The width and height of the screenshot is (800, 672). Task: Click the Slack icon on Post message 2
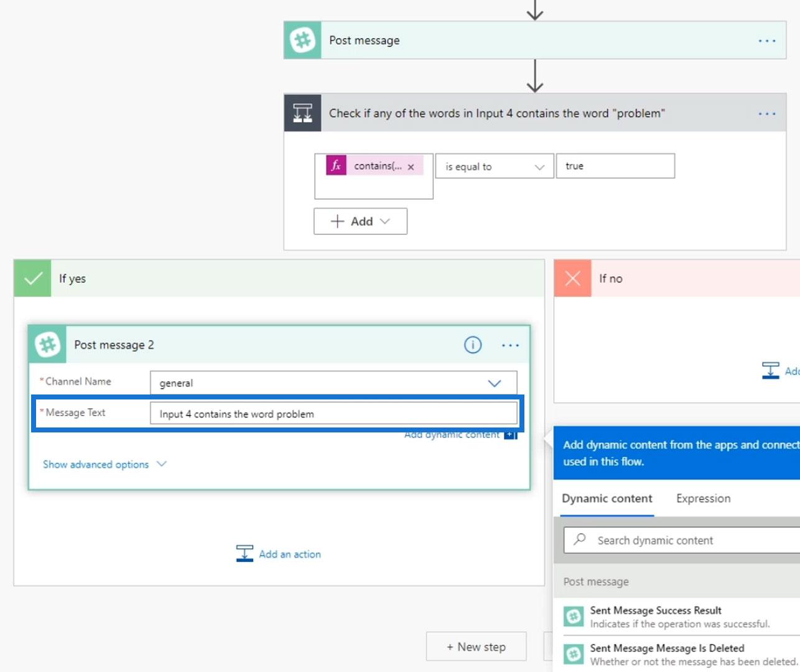click(x=47, y=344)
